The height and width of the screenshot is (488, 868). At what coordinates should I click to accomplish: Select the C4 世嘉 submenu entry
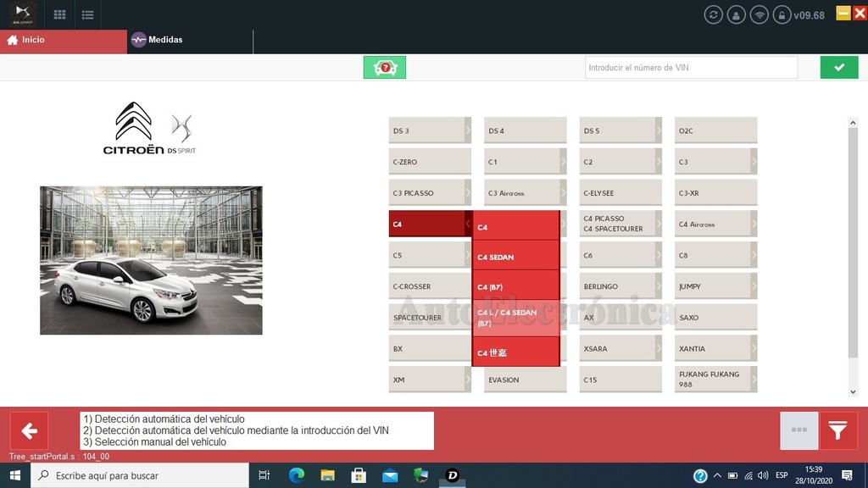click(516, 352)
